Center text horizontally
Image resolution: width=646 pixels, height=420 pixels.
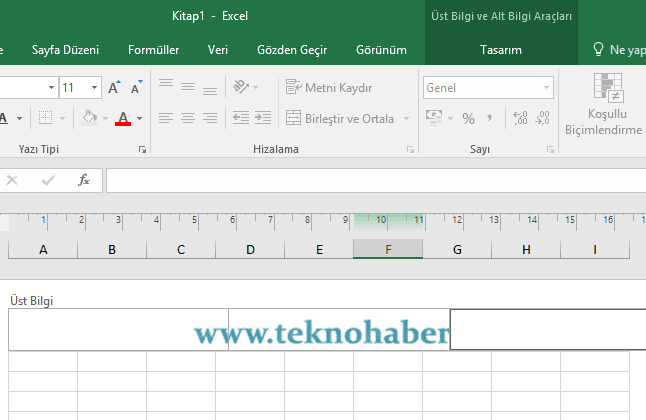point(188,118)
